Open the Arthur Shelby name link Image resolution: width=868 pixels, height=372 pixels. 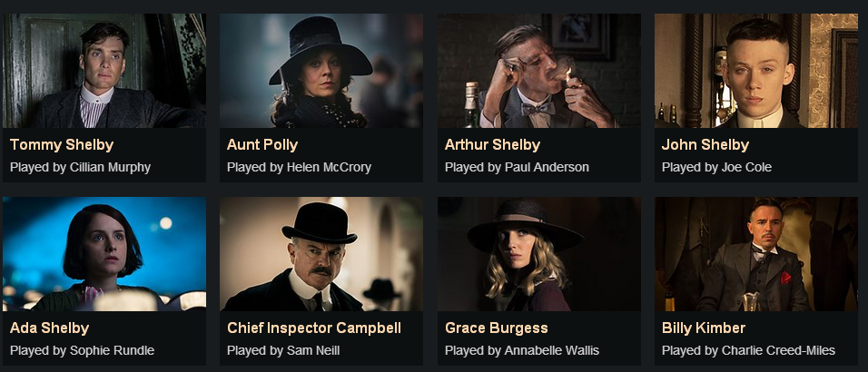coord(493,145)
